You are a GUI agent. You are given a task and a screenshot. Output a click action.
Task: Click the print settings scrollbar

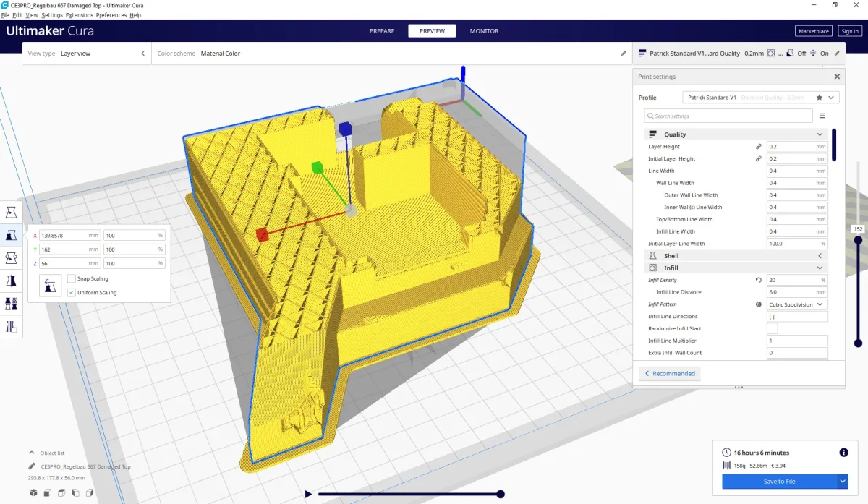pos(834,145)
